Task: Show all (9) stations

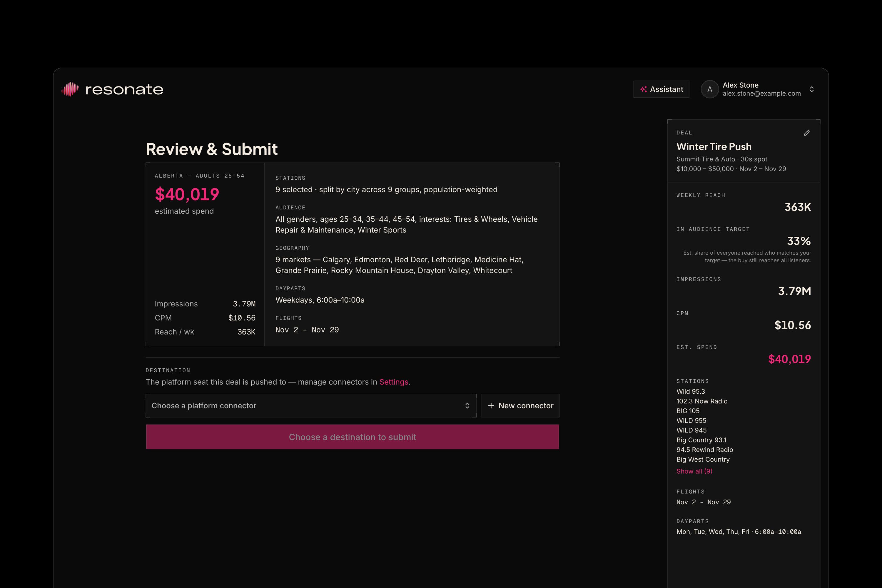Action: 694,471
